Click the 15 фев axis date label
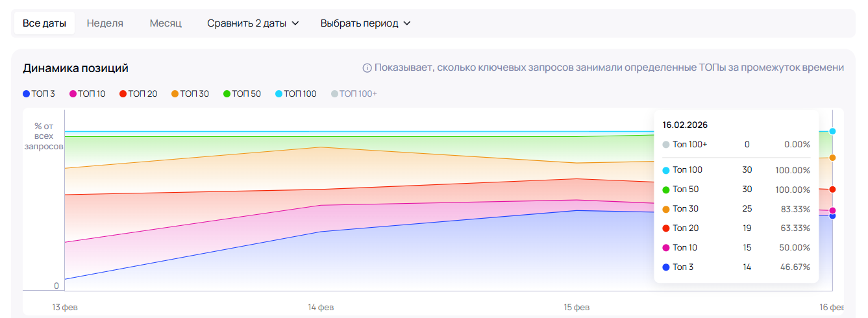This screenshot has height=318, width=868. coord(577,307)
